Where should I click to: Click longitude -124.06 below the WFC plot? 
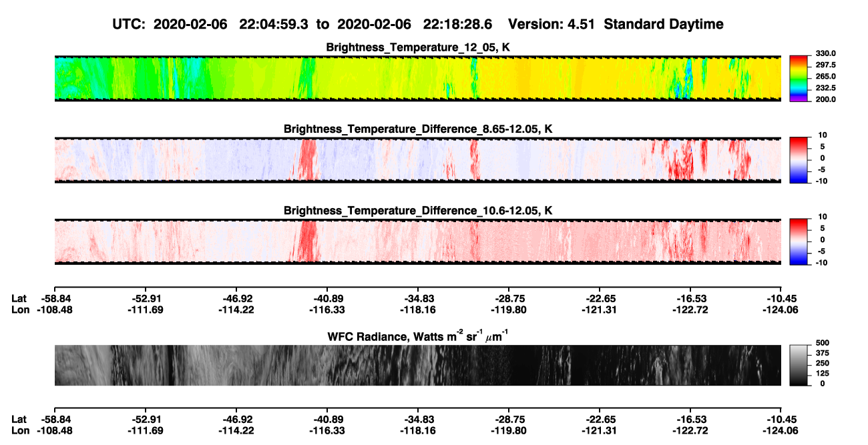pos(782,430)
